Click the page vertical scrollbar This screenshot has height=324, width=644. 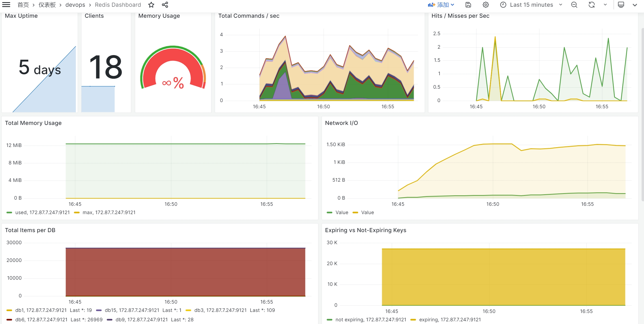(x=642, y=114)
